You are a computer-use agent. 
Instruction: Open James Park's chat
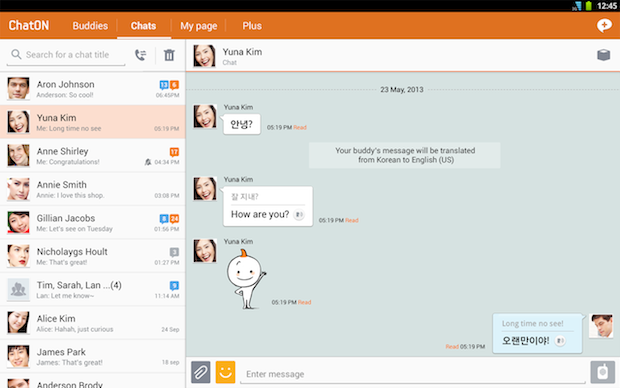(x=93, y=356)
